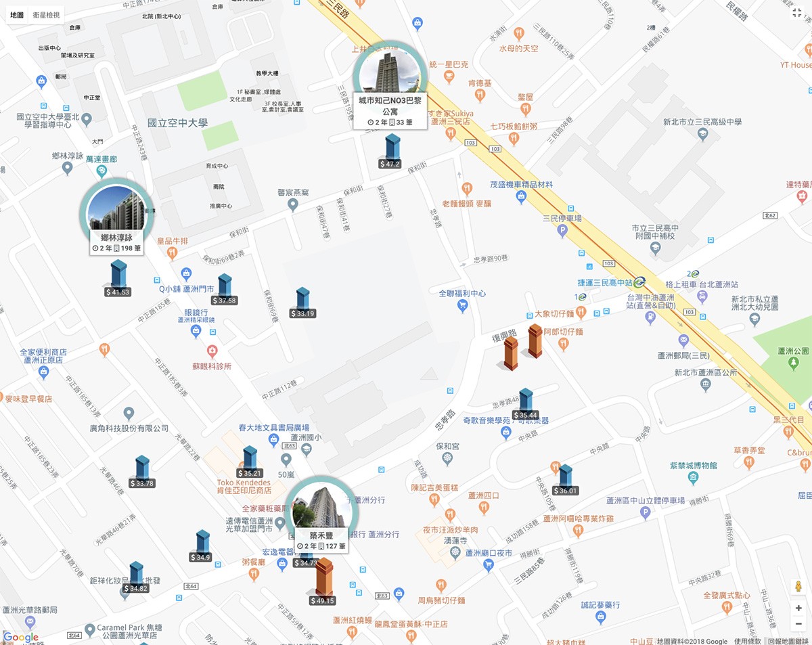
Task: Select the building marker priced $35.44
Action: click(526, 404)
